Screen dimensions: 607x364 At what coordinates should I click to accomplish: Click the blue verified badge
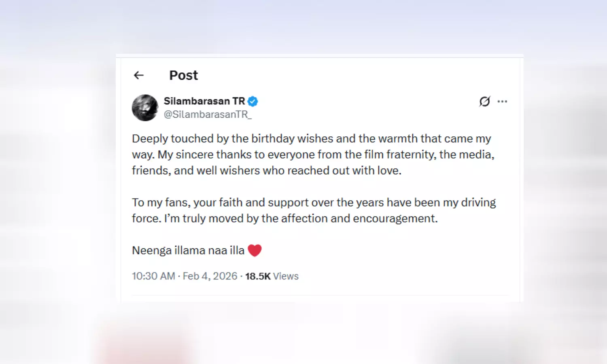[253, 101]
